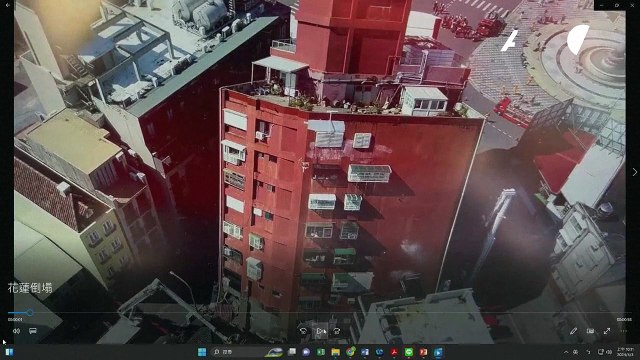Skip forward 30 seconds

337,331
